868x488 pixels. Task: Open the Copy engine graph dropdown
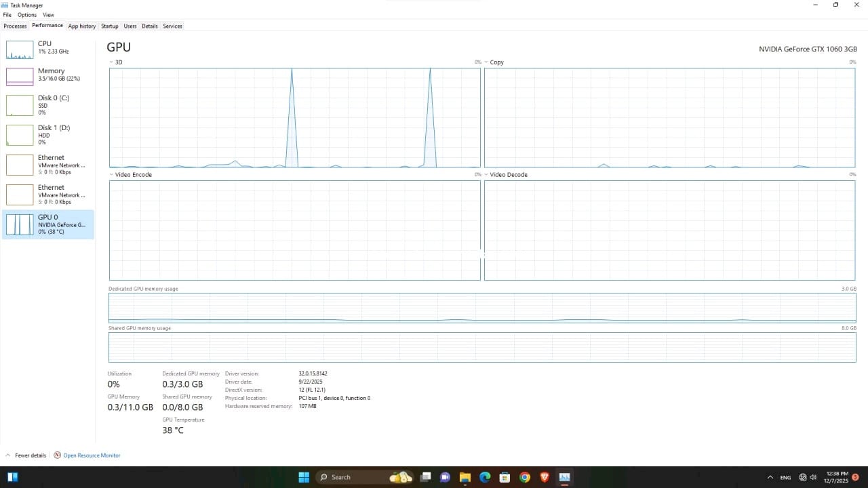coord(487,62)
